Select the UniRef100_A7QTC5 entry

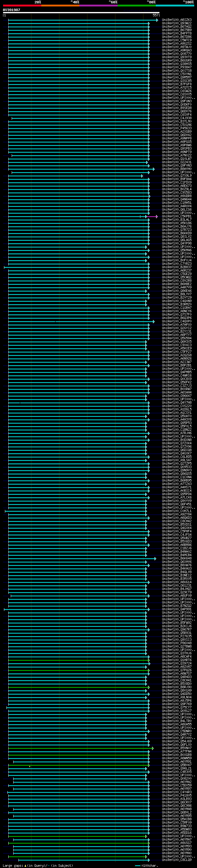point(177,88)
